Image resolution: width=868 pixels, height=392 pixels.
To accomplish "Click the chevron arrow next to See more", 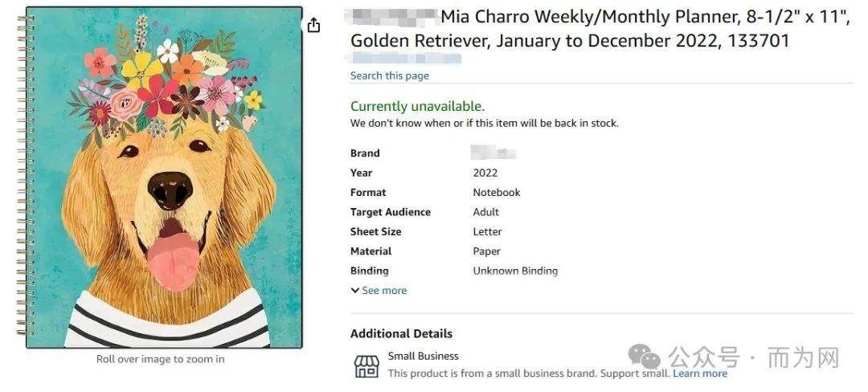I will pos(355,290).
